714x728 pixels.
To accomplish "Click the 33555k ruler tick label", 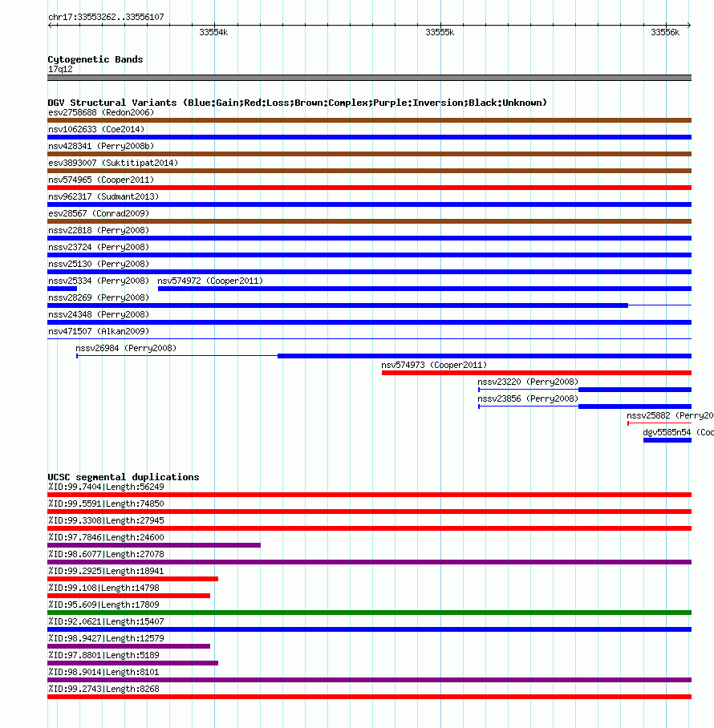I will tap(440, 33).
